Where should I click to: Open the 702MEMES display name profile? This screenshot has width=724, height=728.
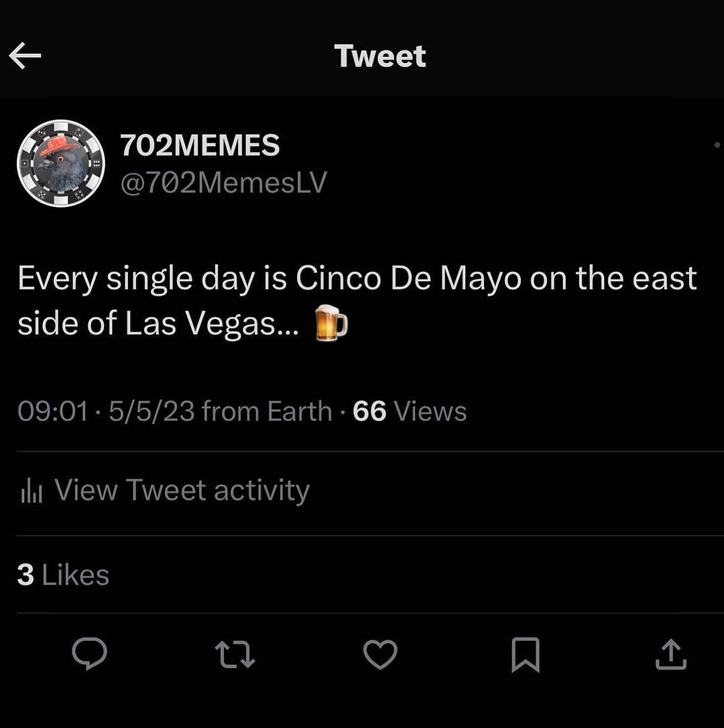tap(200, 146)
